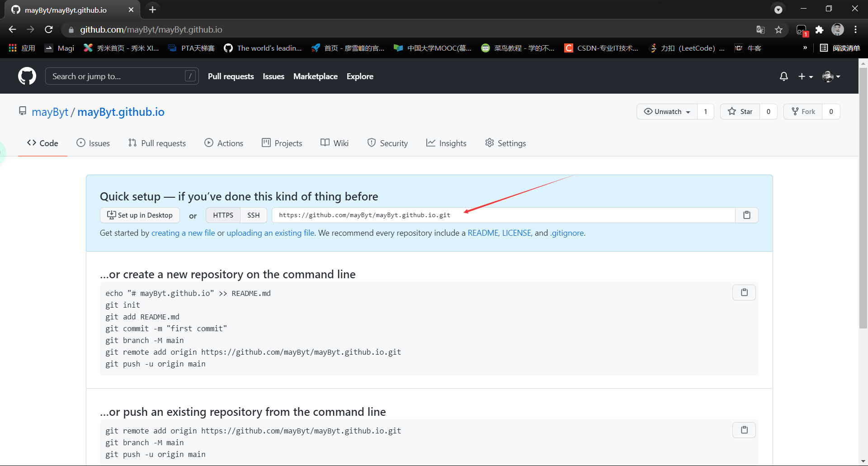Expand the plus create-new menu
The height and width of the screenshot is (466, 868).
[x=805, y=76]
